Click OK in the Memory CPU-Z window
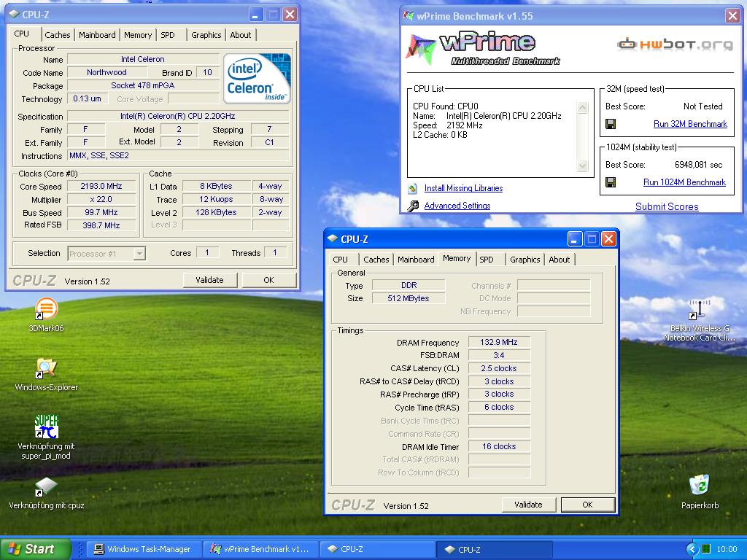Viewport: 747px width, 560px height. 587,505
